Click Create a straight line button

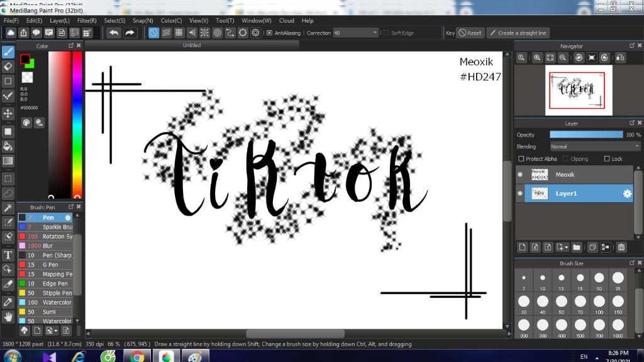point(518,33)
